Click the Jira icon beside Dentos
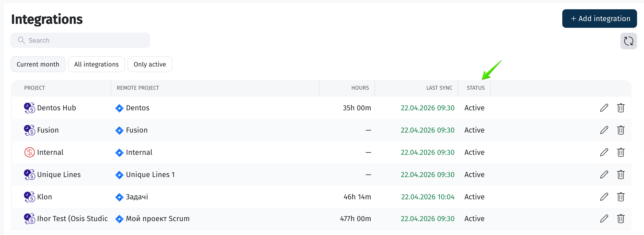This screenshot has width=644, height=235. coord(119,108)
